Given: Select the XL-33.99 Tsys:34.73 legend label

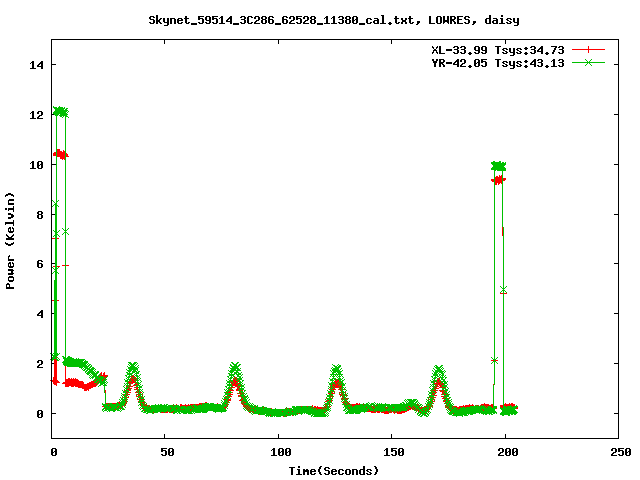Looking at the screenshot, I should point(498,50).
